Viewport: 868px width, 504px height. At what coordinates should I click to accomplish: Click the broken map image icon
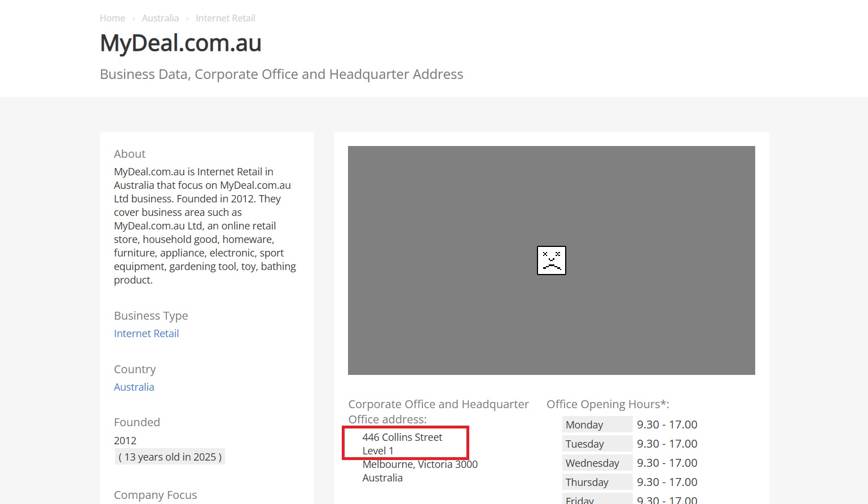pos(551,260)
